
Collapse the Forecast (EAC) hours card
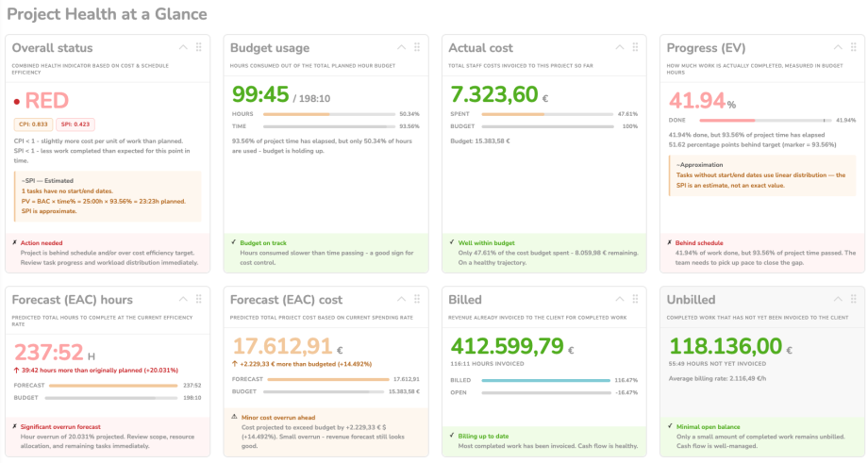[x=183, y=299]
